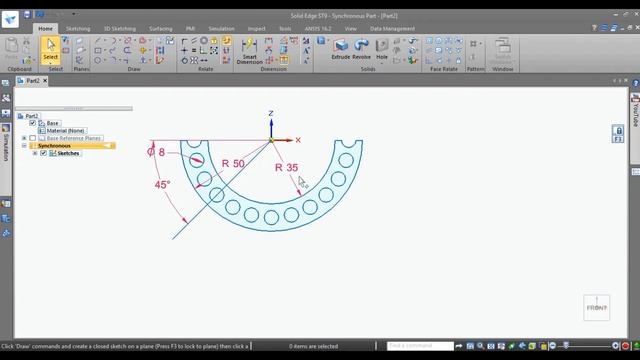Open the Circle tool dropdown arrow
The image size is (640, 360).
point(104,60)
